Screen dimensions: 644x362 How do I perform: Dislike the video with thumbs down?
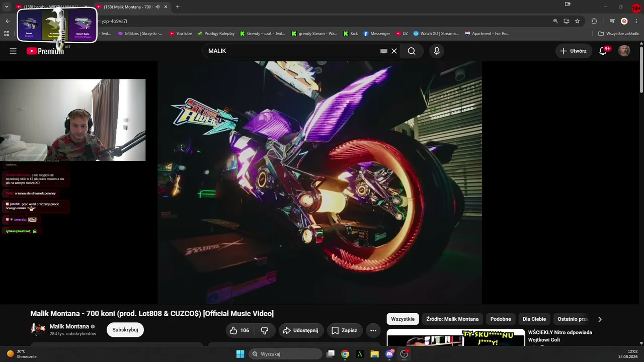265,330
